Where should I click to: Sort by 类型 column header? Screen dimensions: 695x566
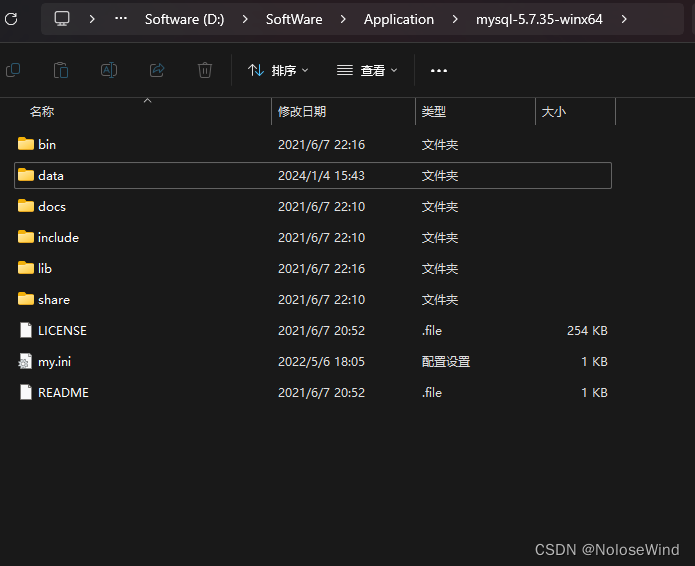coord(433,111)
